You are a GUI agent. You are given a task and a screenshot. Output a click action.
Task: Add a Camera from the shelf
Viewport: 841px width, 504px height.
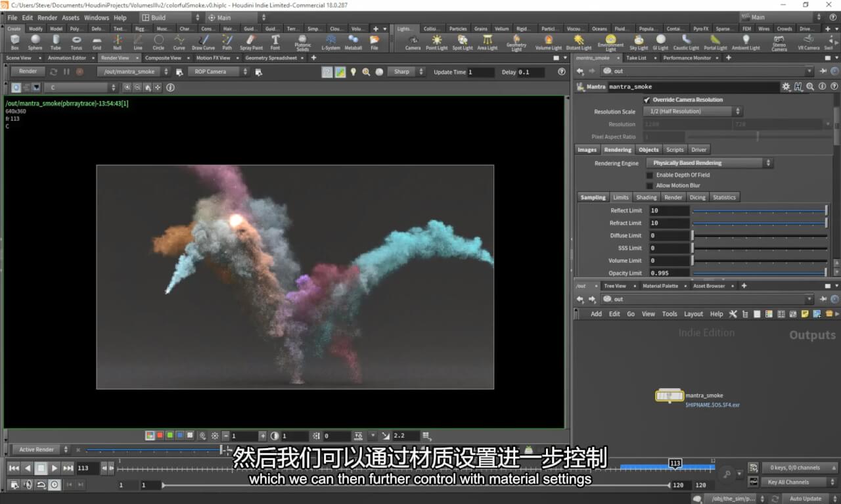[x=413, y=43]
